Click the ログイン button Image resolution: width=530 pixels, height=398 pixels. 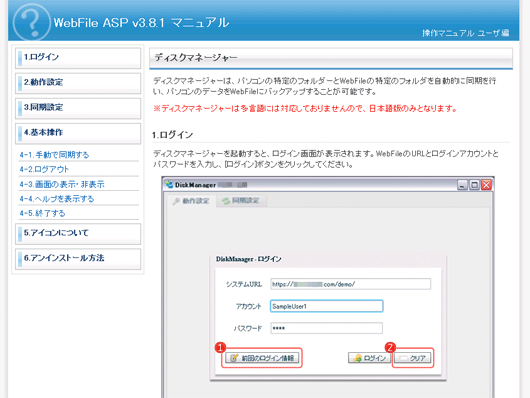[x=369, y=358]
